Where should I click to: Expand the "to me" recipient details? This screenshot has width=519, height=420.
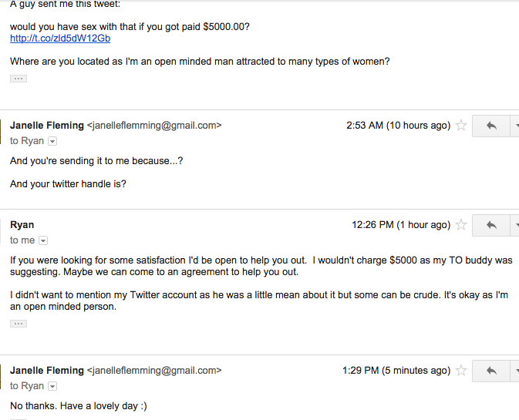tap(43, 240)
